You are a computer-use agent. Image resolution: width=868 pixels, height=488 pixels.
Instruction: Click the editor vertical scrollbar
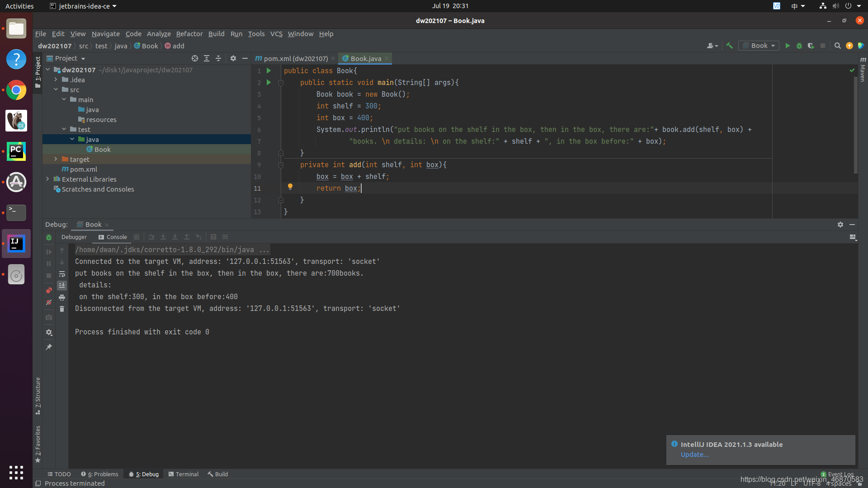[855, 125]
